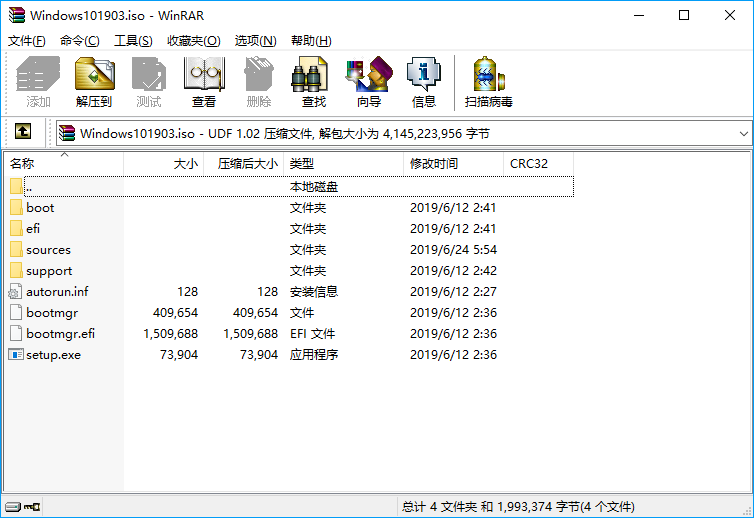Screen dimensions: 754x518
Task: Sort by the CRC32 column header
Action: click(539, 164)
